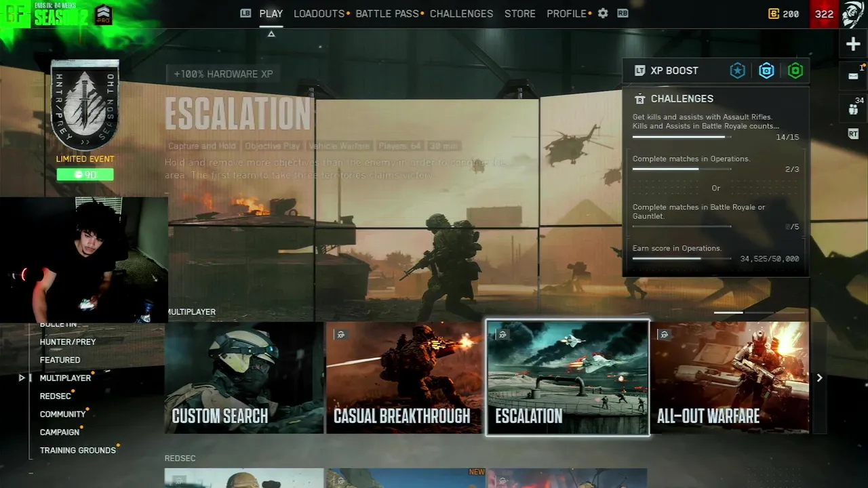The height and width of the screenshot is (488, 868).
Task: Click the CHALLENGES panel heading
Action: point(682,99)
